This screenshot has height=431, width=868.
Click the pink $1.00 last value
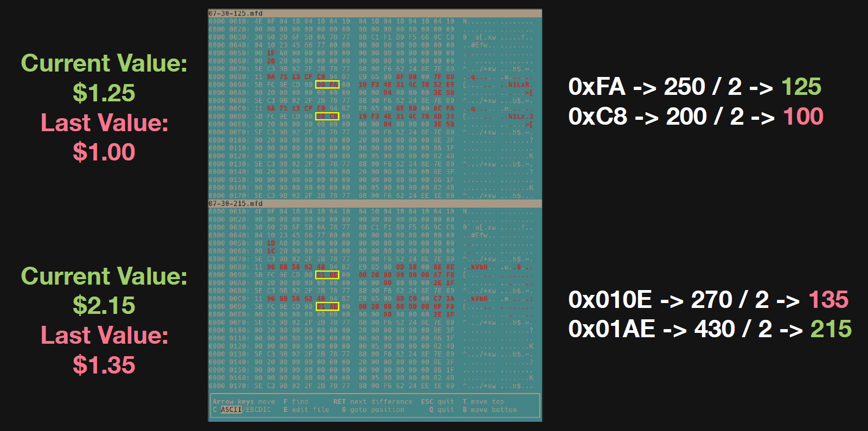(x=104, y=152)
